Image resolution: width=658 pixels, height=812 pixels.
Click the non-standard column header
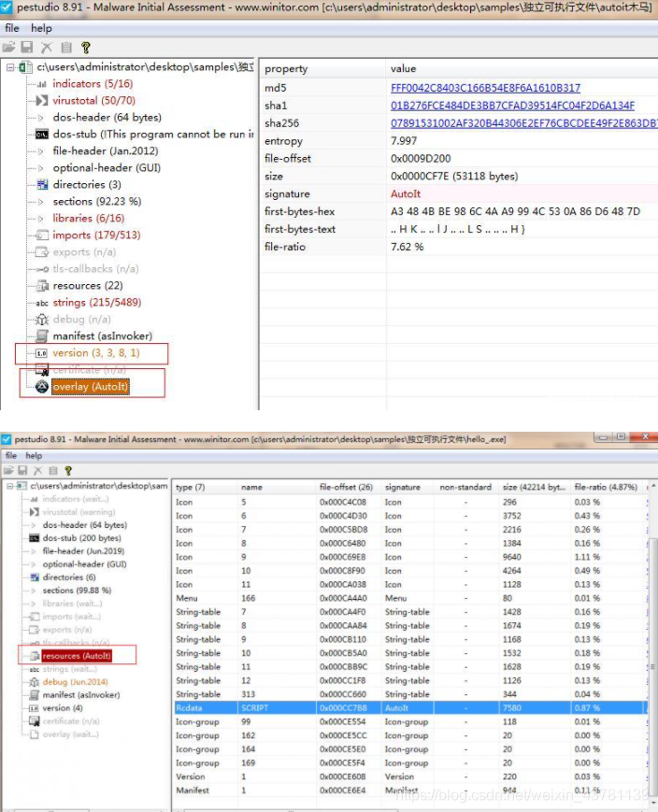[x=466, y=488]
